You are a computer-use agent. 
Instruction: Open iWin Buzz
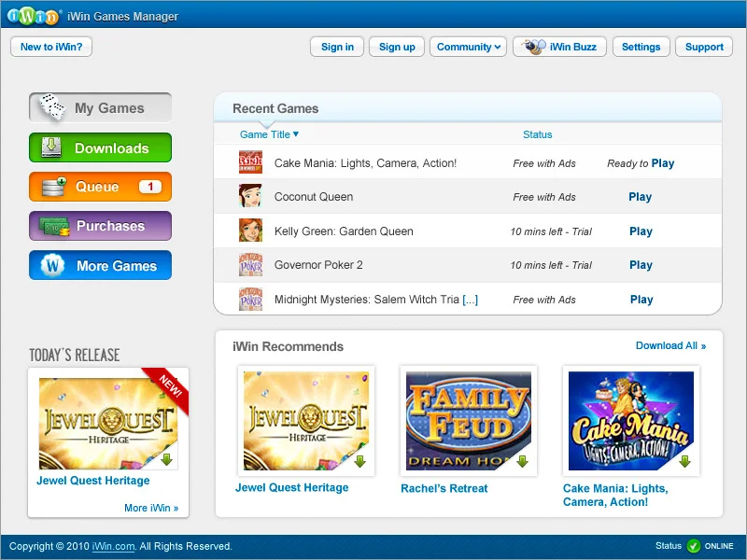point(559,47)
